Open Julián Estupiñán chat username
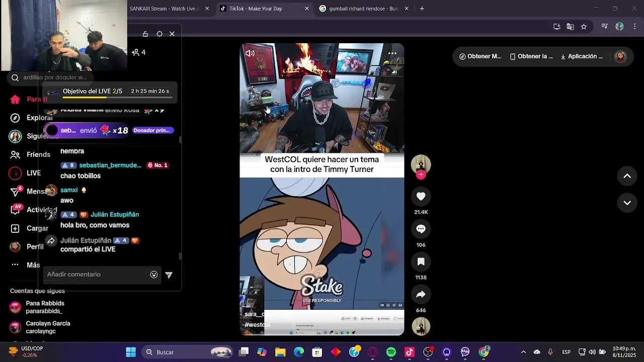This screenshot has width=644, height=362. [115, 214]
